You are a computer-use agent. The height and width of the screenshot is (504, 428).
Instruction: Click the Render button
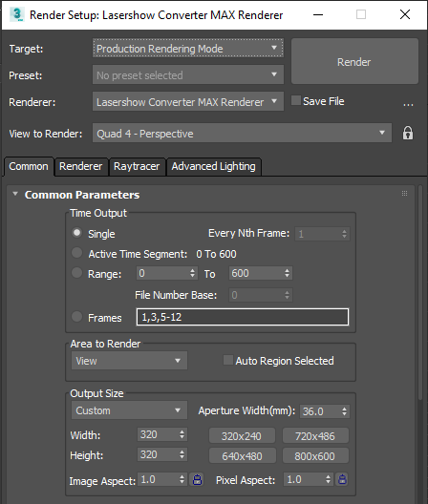tap(354, 61)
